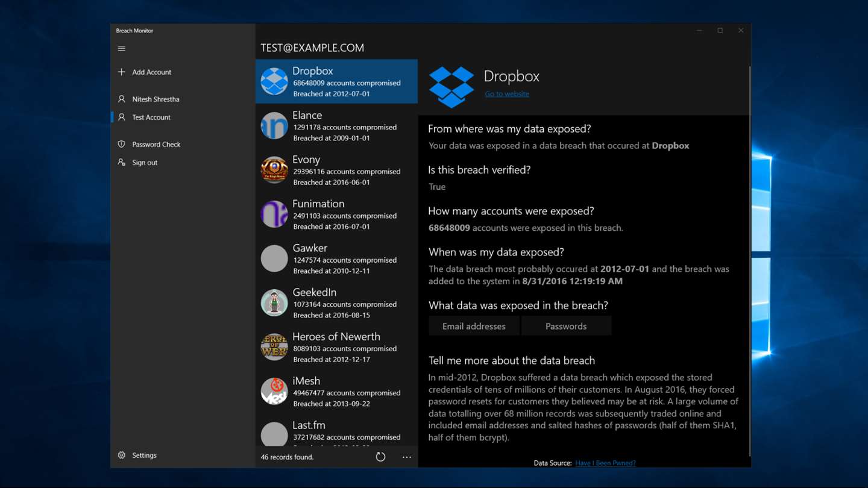Screen dimensions: 868x488
Task: Click 'Breached at 2016-08-15' text
Action: coord(332,315)
